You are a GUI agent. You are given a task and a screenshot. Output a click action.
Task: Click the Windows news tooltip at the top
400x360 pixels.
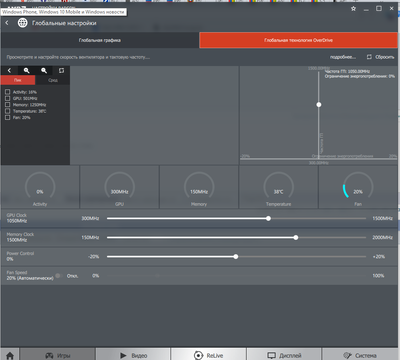(x=63, y=12)
